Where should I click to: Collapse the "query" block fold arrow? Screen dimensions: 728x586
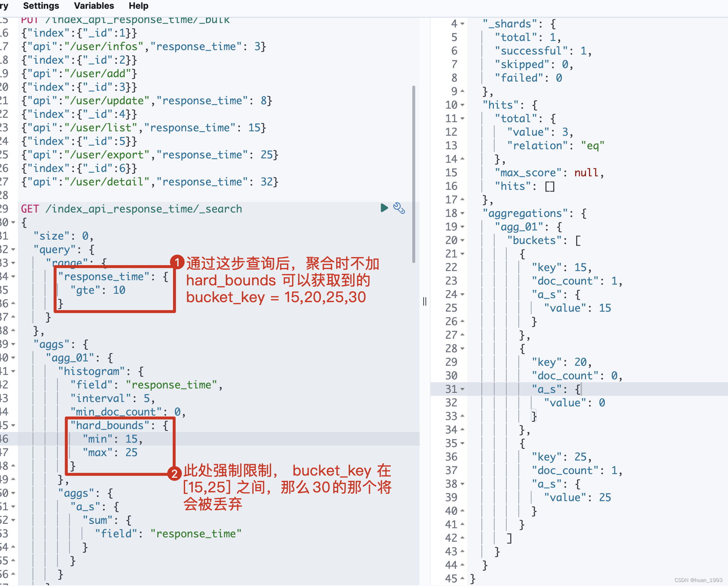pyautogui.click(x=14, y=249)
